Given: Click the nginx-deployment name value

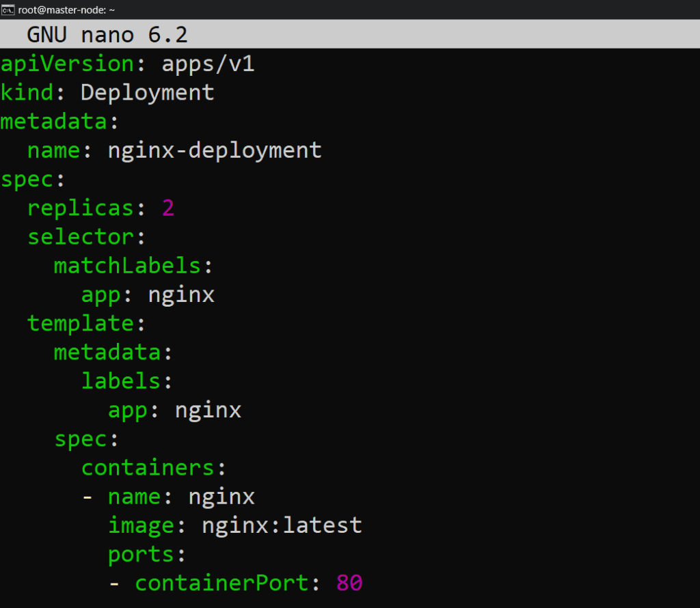Looking at the screenshot, I should (215, 150).
